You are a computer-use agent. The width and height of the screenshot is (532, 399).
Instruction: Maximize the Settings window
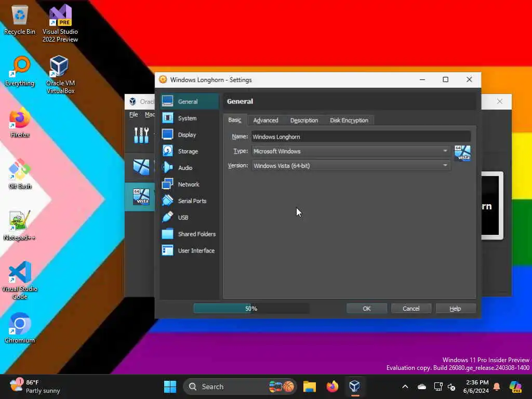coord(445,79)
